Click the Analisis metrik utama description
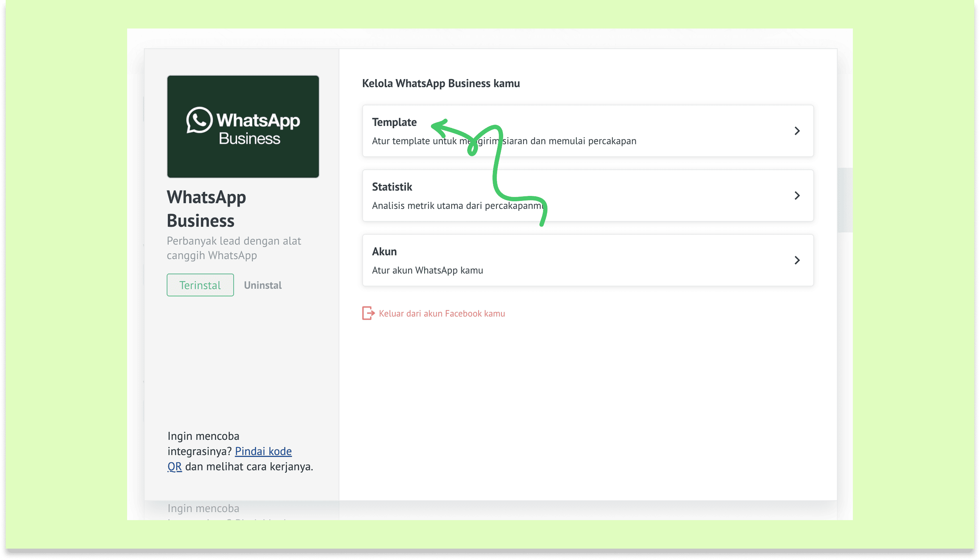This screenshot has width=980, height=560. point(442,206)
